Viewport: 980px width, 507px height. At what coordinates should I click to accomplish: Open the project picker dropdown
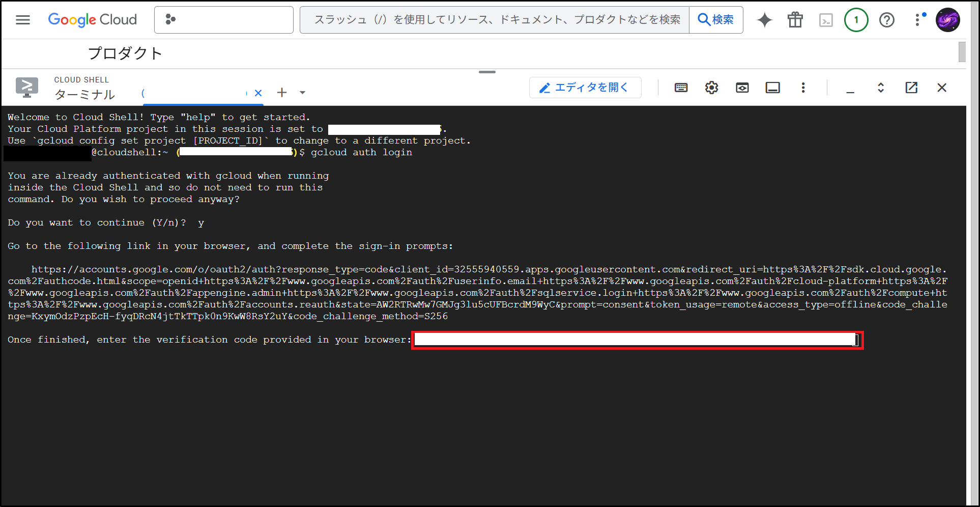pyautogui.click(x=224, y=20)
